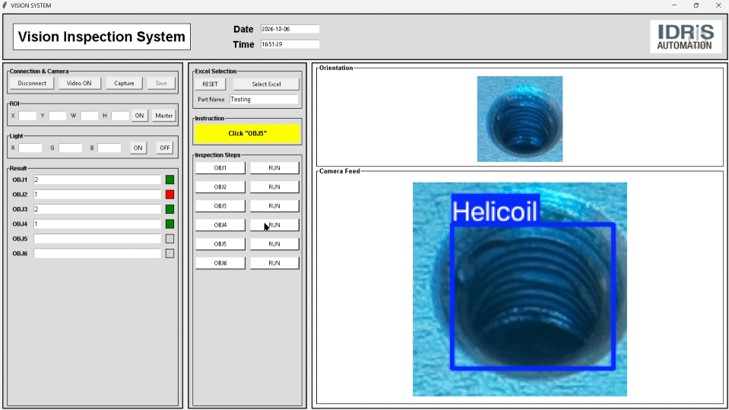Click the empty OBJ6 result field

[97, 253]
